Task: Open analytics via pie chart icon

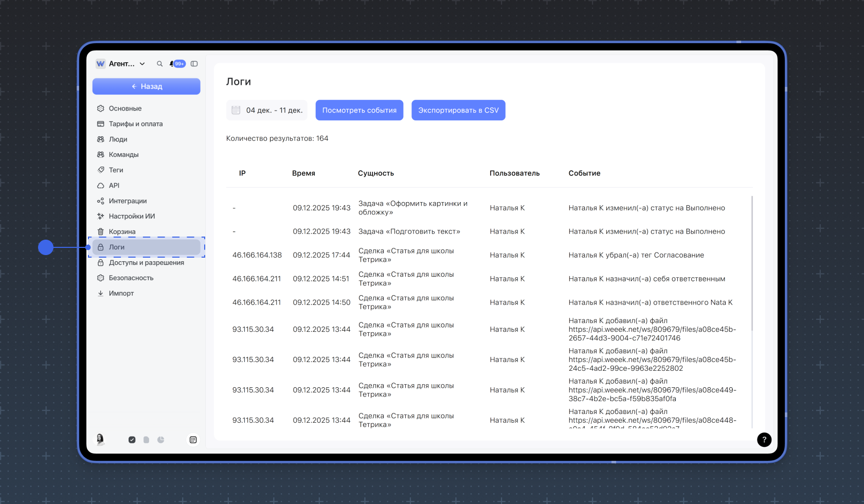Action: point(161,440)
